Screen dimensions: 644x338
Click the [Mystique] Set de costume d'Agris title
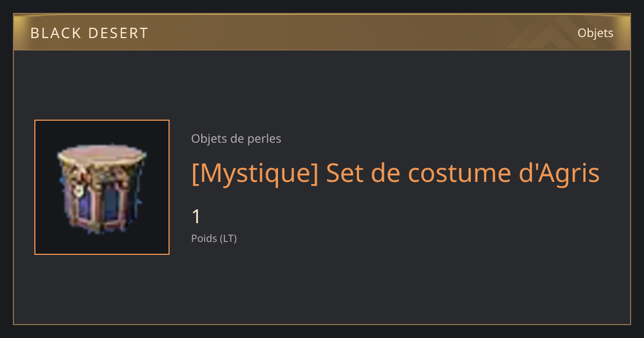396,173
